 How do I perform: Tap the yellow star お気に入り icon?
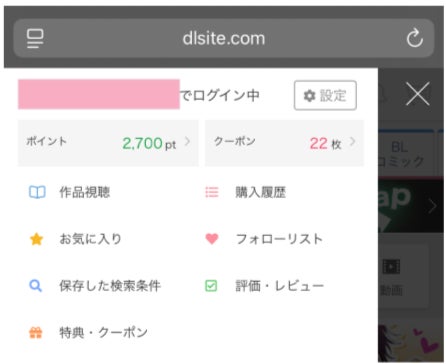pyautogui.click(x=36, y=239)
